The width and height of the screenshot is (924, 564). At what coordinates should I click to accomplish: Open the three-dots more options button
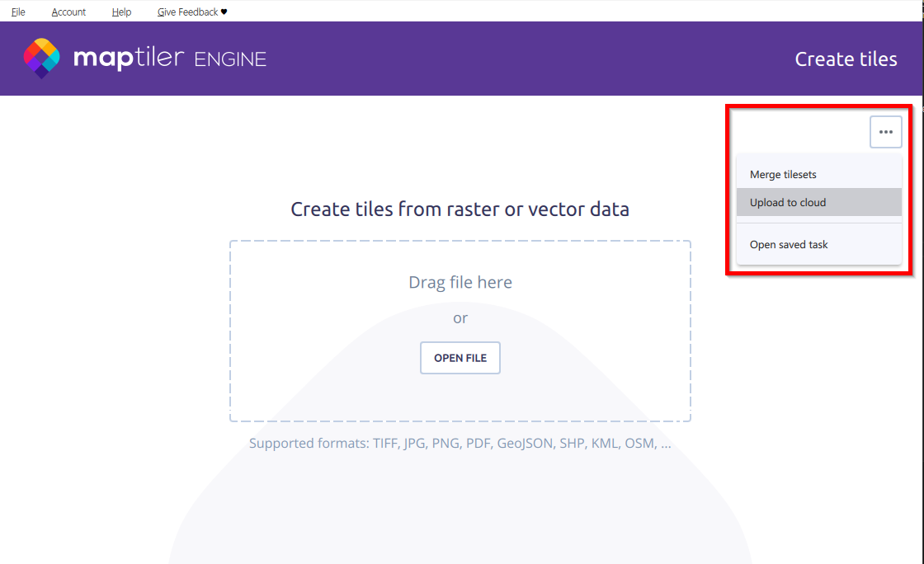885,132
